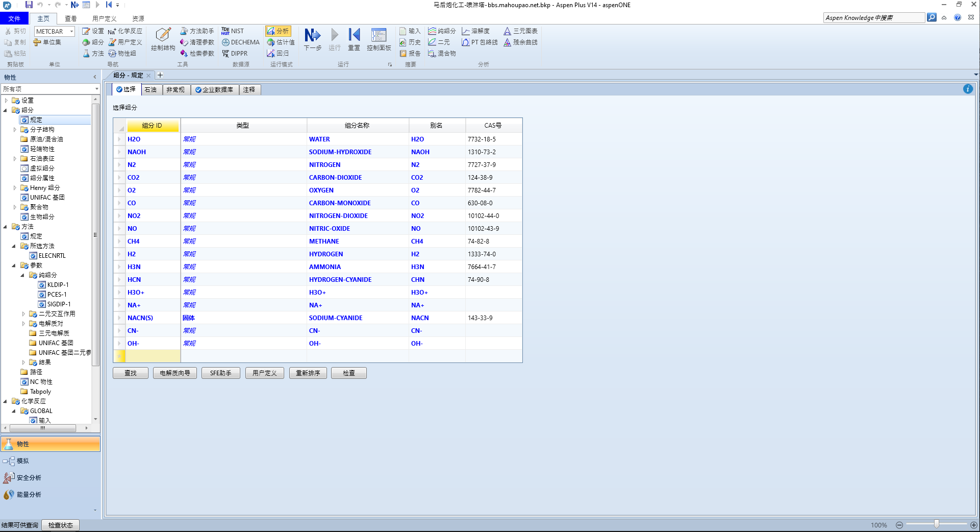Select Estimation (估计值) run mode
980x532 pixels.
[x=281, y=42]
